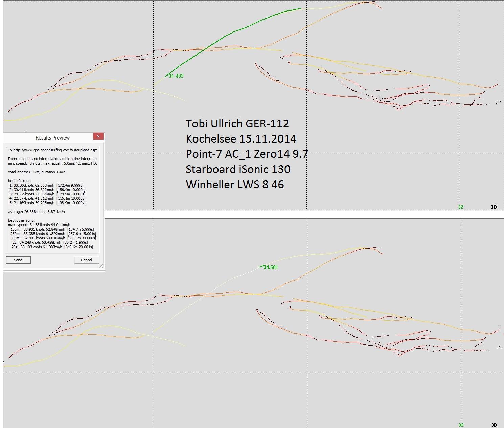Image resolution: width=504 pixels, height=428 pixels.
Task: Select run 4 at 22.577knots
Action: coord(47,198)
